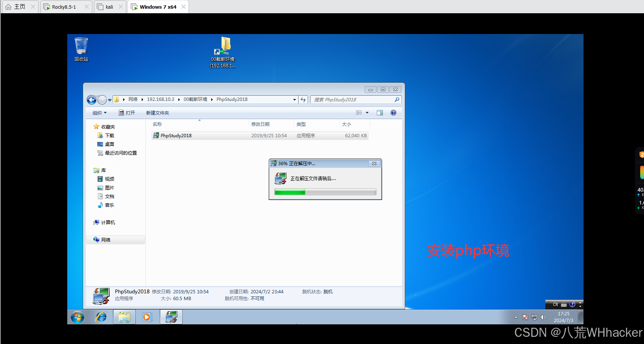
Task: Open recent pages dropdown beside nav arrows
Action: point(110,100)
